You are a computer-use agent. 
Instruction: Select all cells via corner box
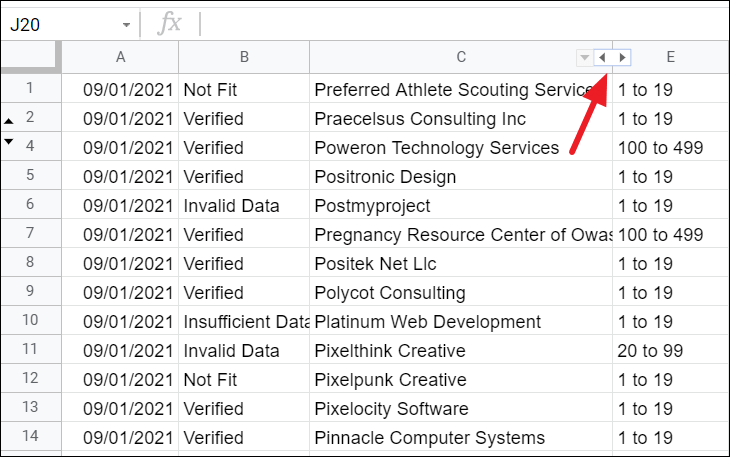pyautogui.click(x=31, y=57)
